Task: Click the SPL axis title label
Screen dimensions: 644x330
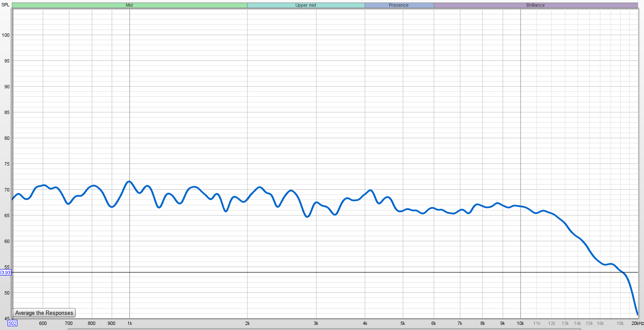Action: point(5,5)
